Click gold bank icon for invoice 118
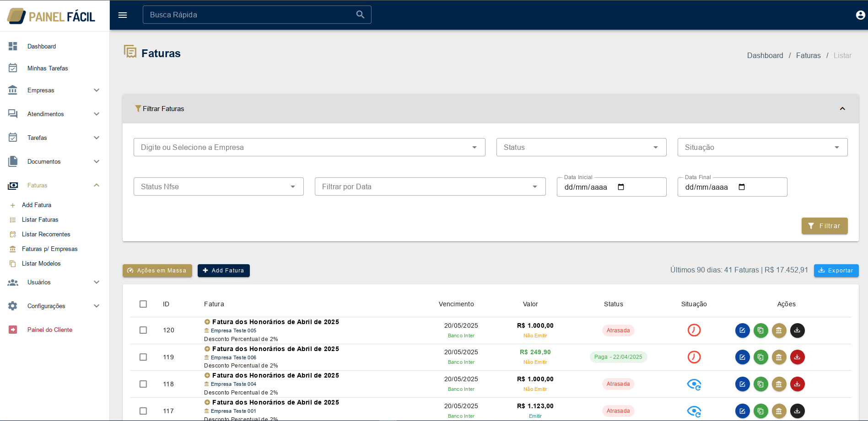This screenshot has height=421, width=868. tap(779, 384)
